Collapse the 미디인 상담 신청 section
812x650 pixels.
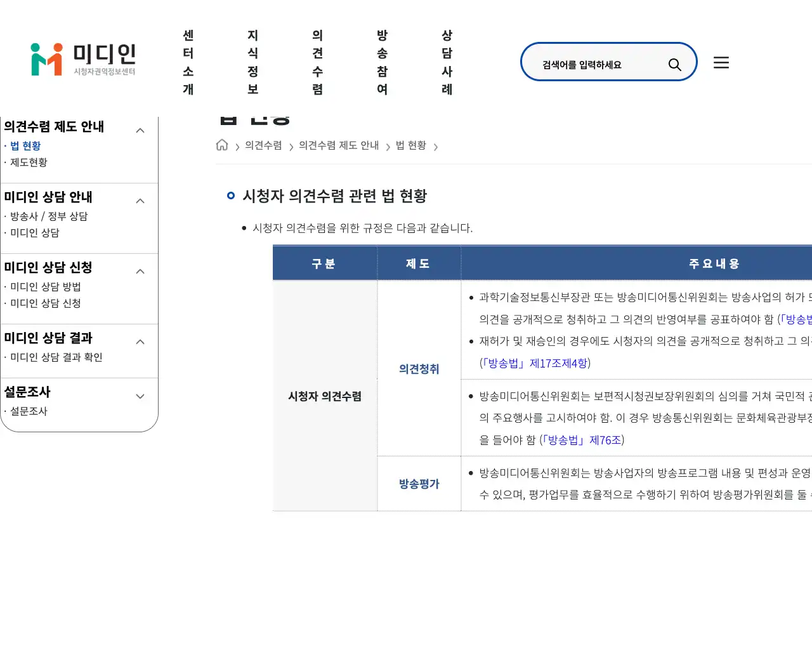[140, 270]
